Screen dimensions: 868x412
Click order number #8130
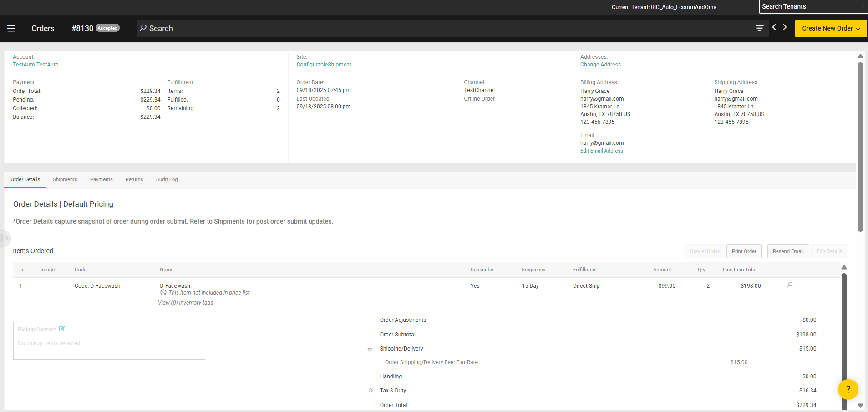point(82,28)
